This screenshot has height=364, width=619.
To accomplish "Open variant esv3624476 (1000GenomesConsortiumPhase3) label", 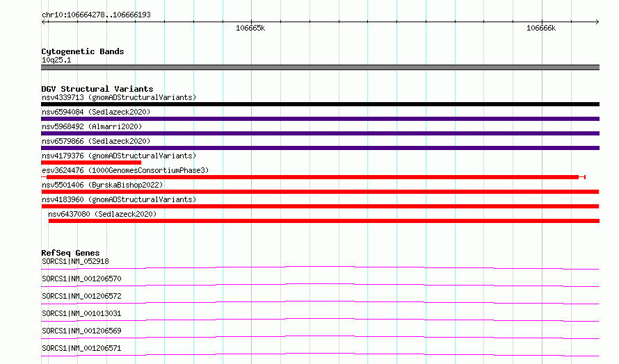I will click(125, 170).
